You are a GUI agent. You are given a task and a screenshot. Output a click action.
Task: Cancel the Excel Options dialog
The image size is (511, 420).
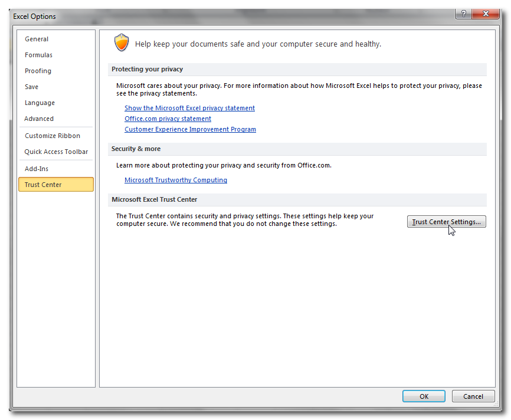tap(473, 396)
